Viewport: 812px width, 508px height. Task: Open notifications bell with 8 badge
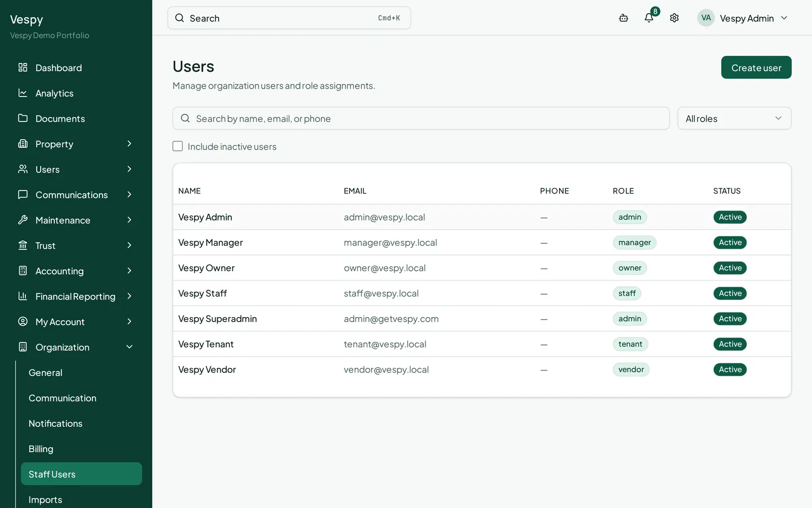tap(649, 18)
